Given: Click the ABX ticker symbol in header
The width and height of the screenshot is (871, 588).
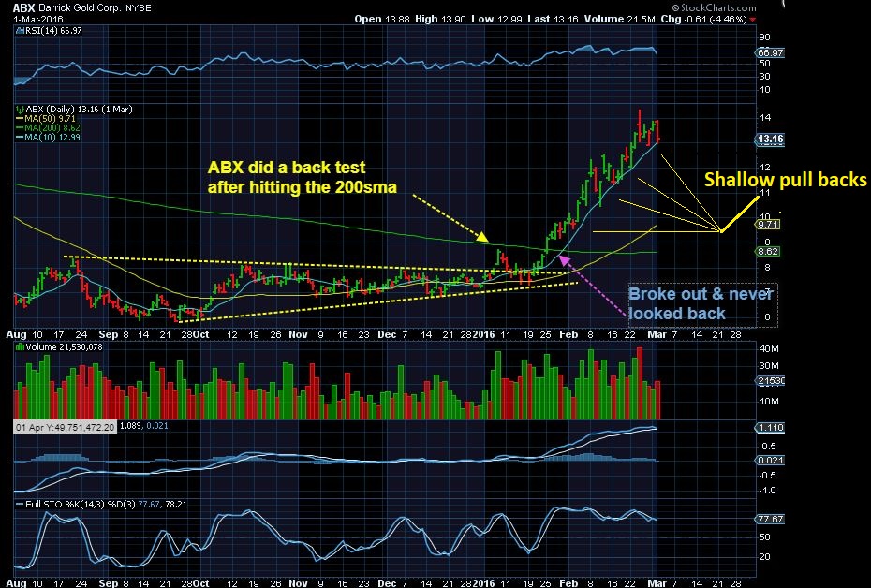Looking at the screenshot, I should pos(24,7).
